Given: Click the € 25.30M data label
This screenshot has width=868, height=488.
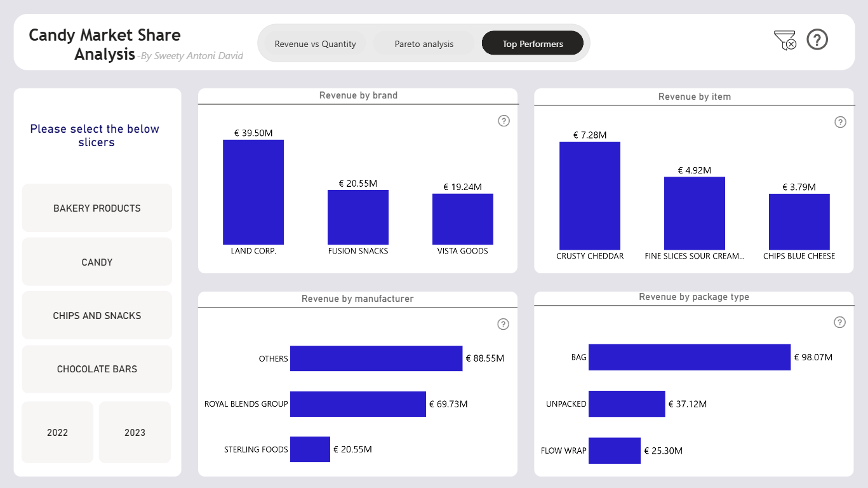Looking at the screenshot, I should tap(664, 451).
